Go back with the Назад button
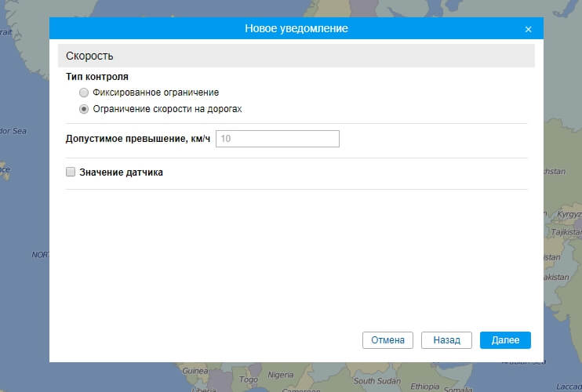This screenshot has width=582, height=392. (x=446, y=340)
